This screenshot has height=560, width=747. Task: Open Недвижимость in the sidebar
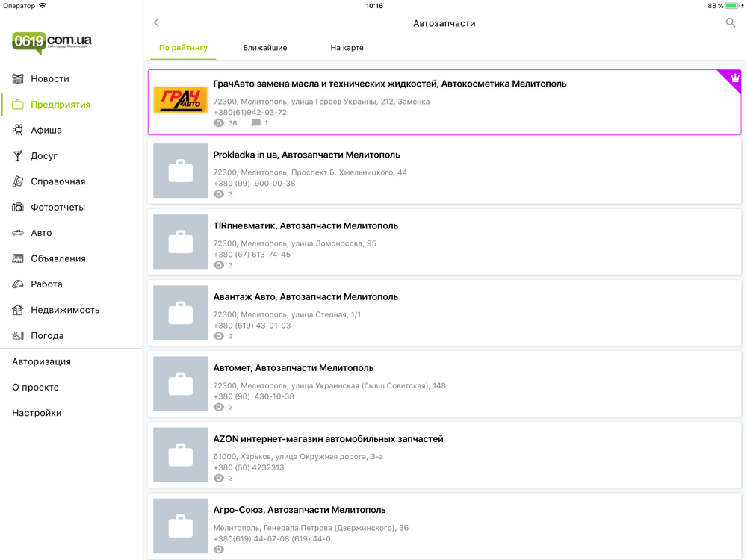[x=65, y=310]
